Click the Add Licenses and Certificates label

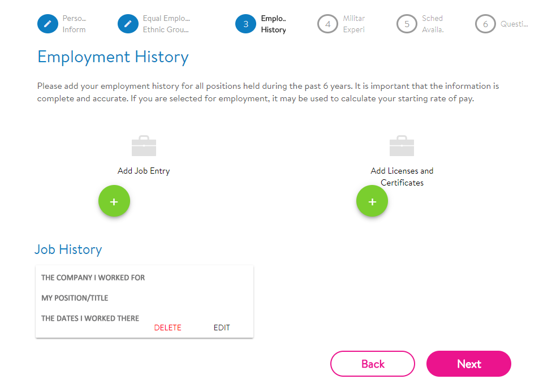pyautogui.click(x=402, y=177)
